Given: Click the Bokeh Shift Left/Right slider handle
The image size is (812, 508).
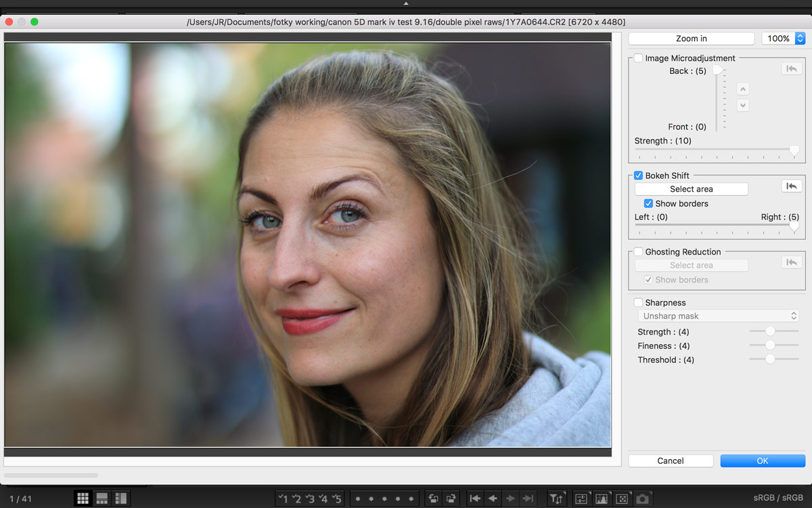Looking at the screenshot, I should coord(794,227).
